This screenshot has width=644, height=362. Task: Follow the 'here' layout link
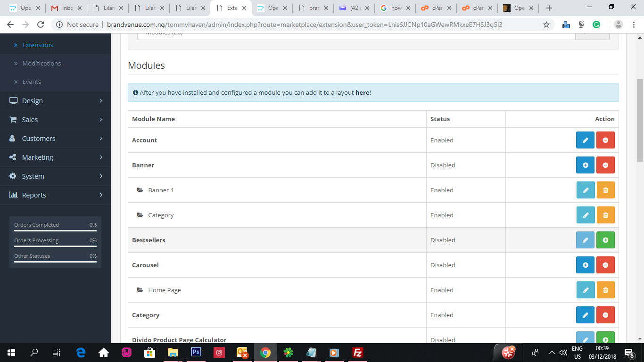(x=362, y=92)
